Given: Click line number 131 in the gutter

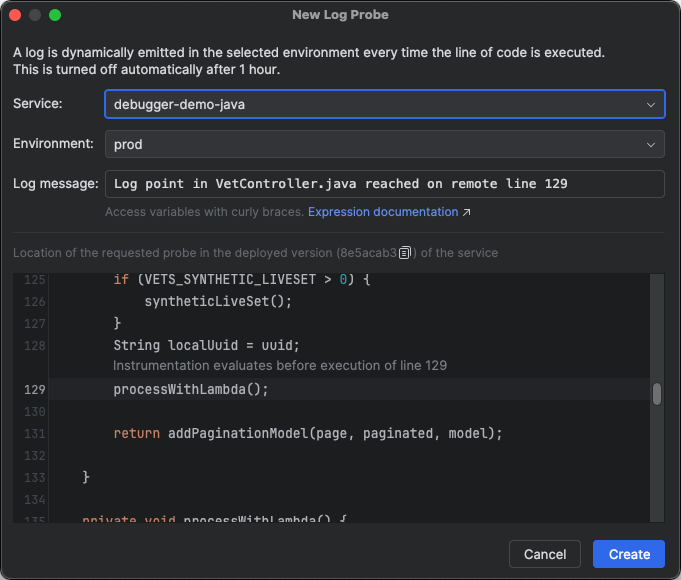Looking at the screenshot, I should coord(35,433).
